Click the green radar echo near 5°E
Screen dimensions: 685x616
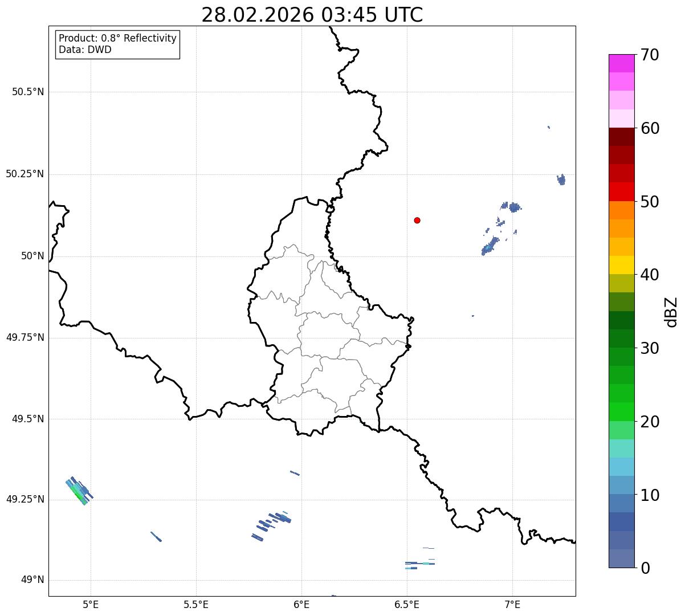point(79,492)
